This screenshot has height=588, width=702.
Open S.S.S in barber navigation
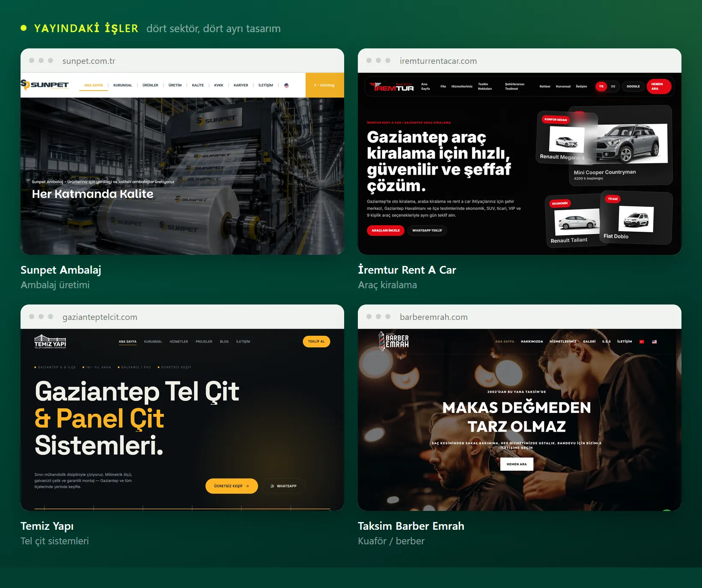click(x=606, y=342)
